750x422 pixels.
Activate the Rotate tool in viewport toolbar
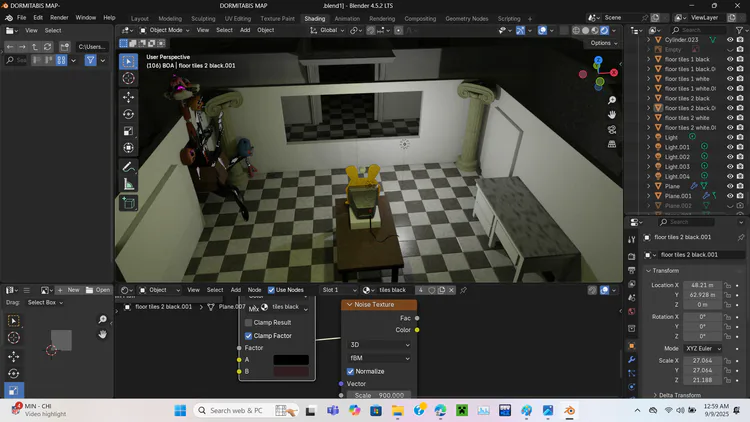point(128,114)
